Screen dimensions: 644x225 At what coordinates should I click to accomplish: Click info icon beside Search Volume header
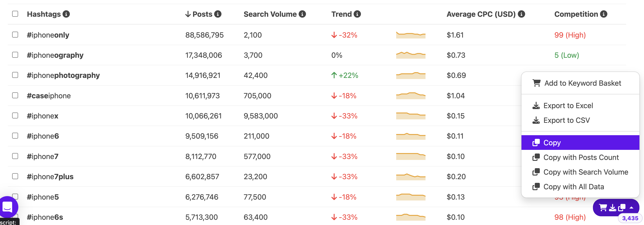(302, 14)
